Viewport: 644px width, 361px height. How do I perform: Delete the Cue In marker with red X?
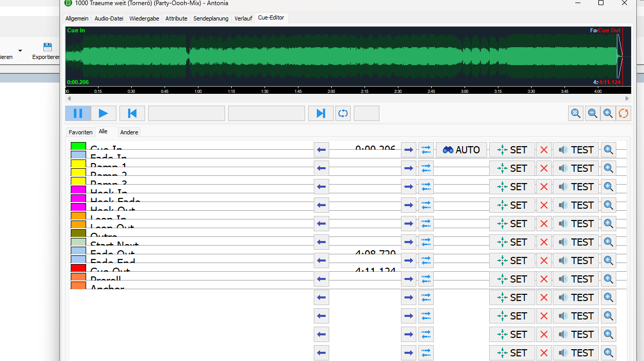(x=544, y=150)
